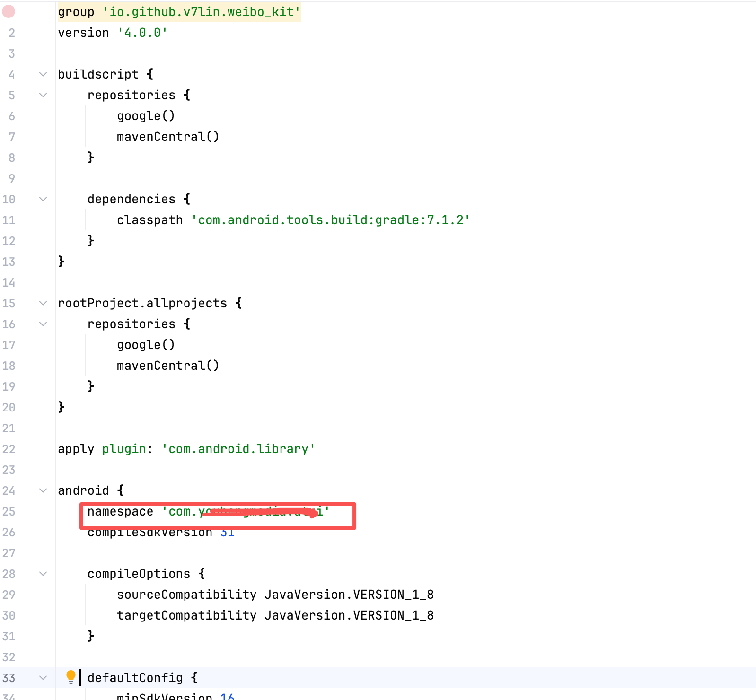Collapse the dependencies block fold arrow

tap(43, 199)
